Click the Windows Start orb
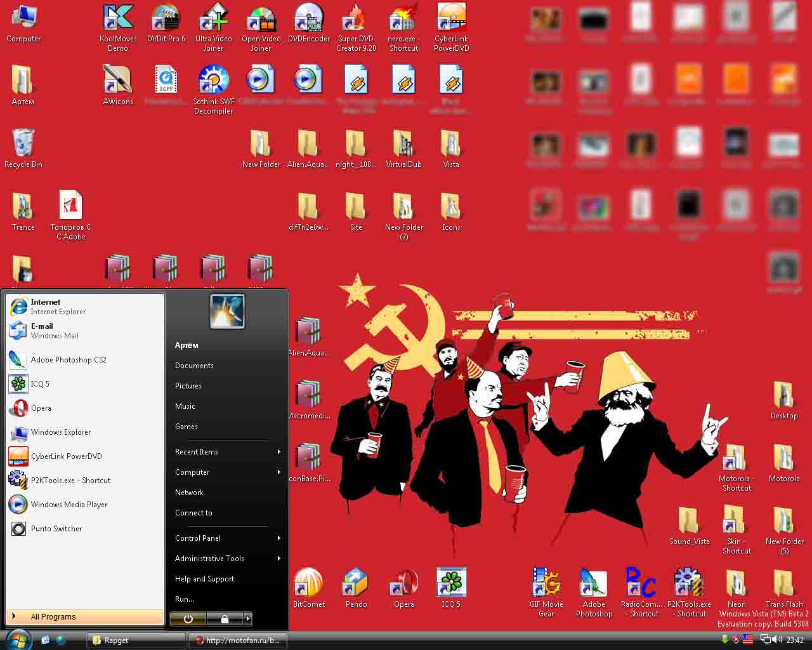Viewport: 812px width, 650px height. click(x=18, y=639)
